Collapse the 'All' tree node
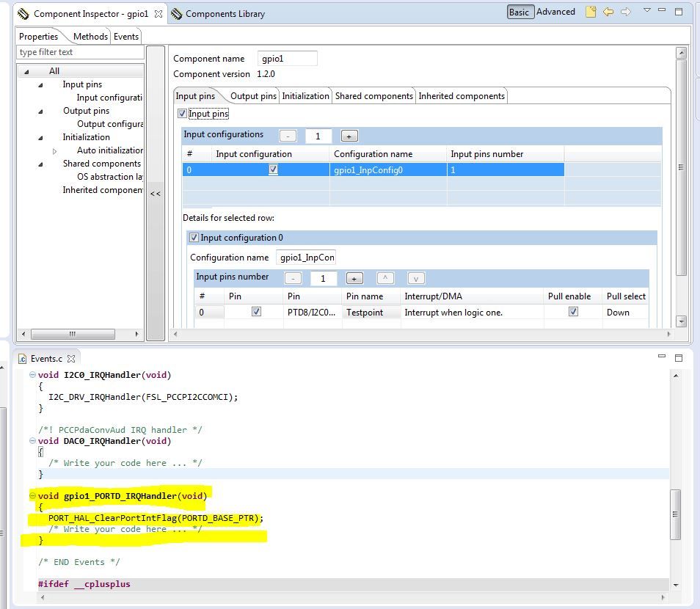 [x=27, y=71]
